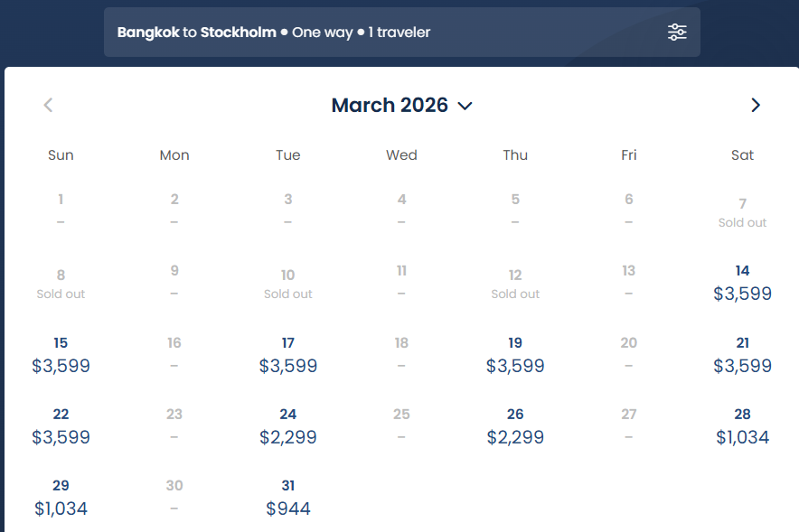Choose March 22 priced $3,599
The height and width of the screenshot is (532, 799).
click(x=61, y=426)
